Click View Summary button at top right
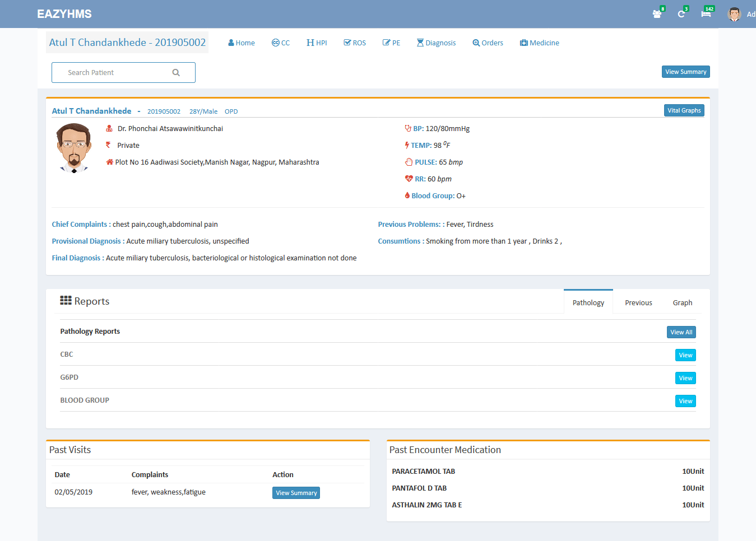756x541 pixels. 685,72
